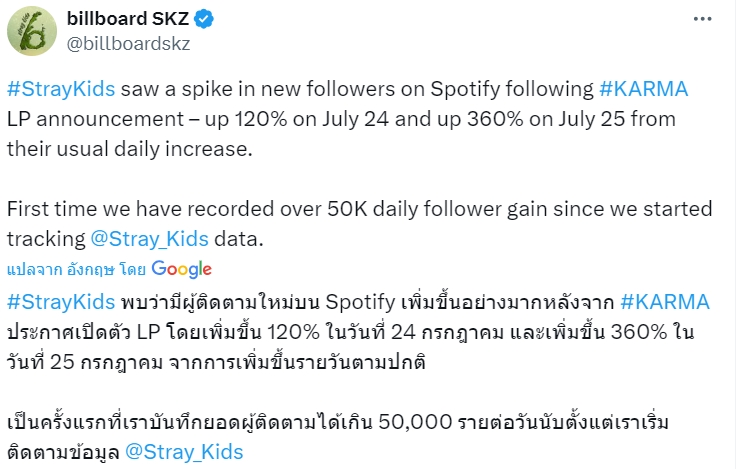
Task: Open @Stray_Kids mention in the Thai translation
Action: point(184,451)
